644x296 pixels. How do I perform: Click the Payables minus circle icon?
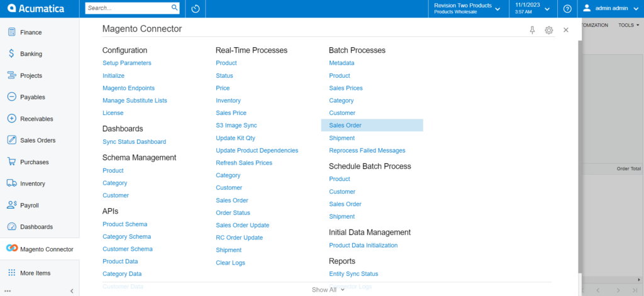[12, 97]
